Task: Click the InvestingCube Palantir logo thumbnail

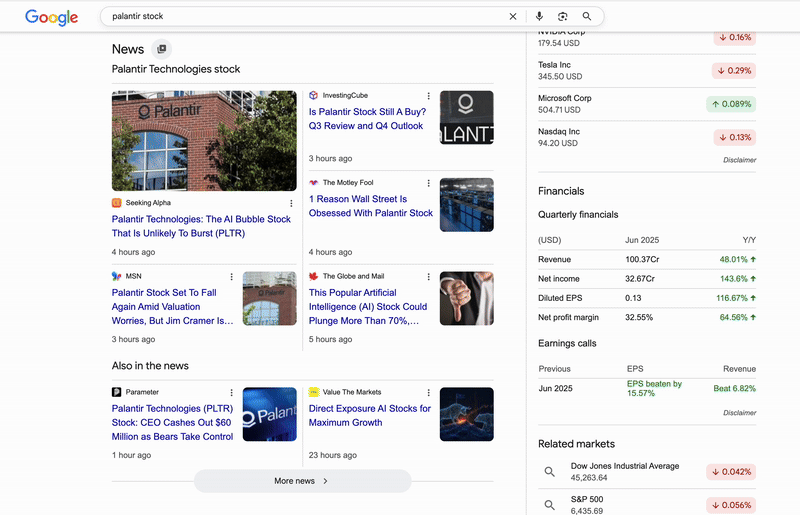Action: [466, 117]
